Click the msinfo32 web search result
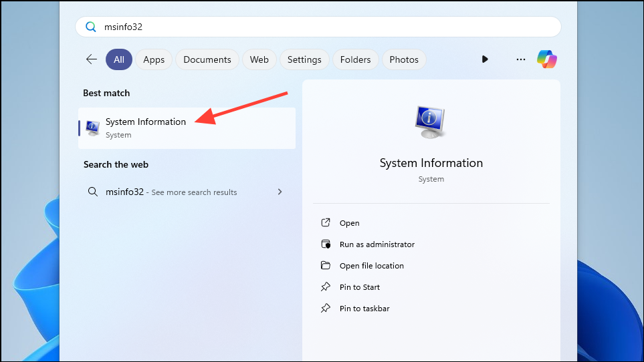644x362 pixels. (x=187, y=192)
